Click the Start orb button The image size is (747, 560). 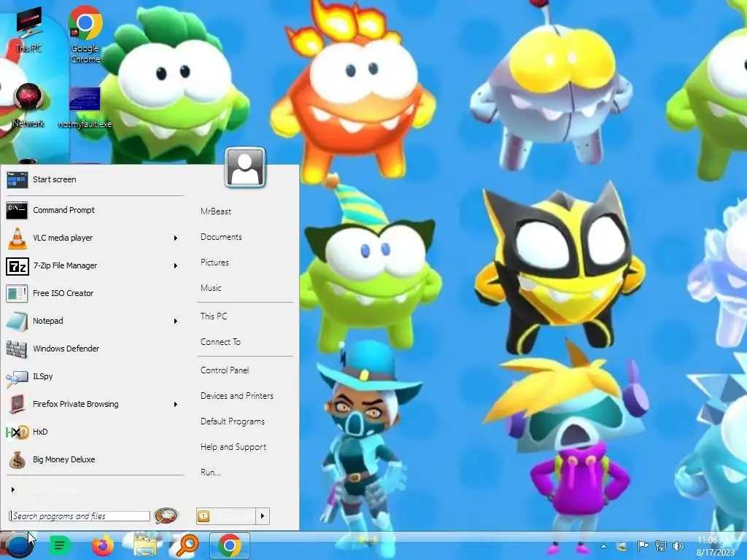click(18, 545)
